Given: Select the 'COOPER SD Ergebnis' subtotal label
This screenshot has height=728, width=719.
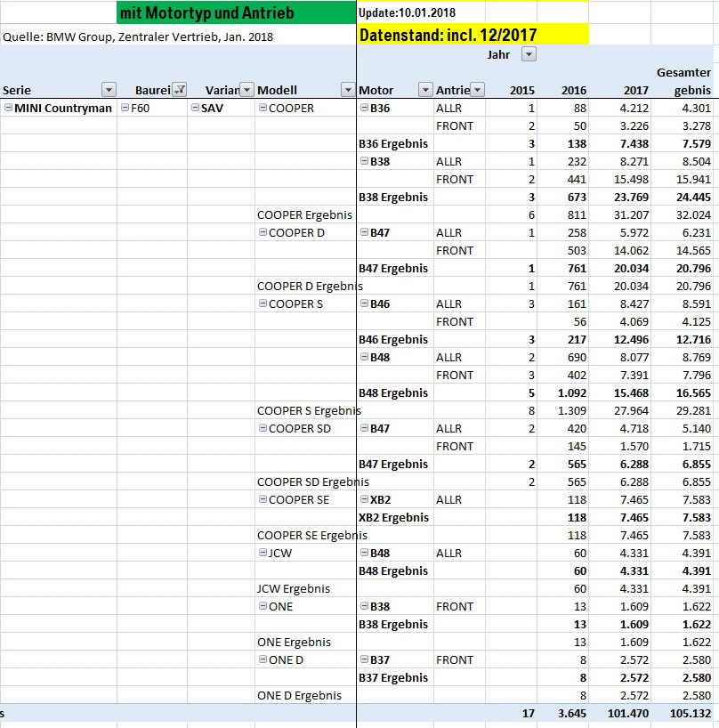Looking at the screenshot, I should 313,482.
